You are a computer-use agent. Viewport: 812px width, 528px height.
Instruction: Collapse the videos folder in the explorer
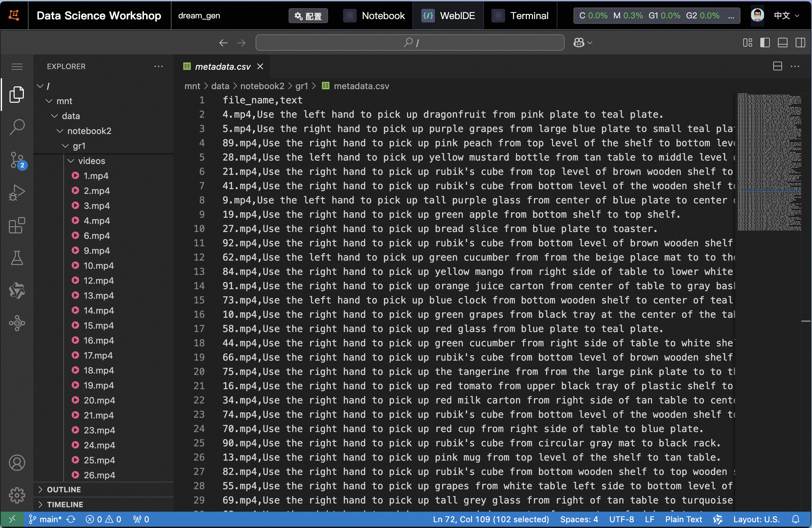pos(92,161)
